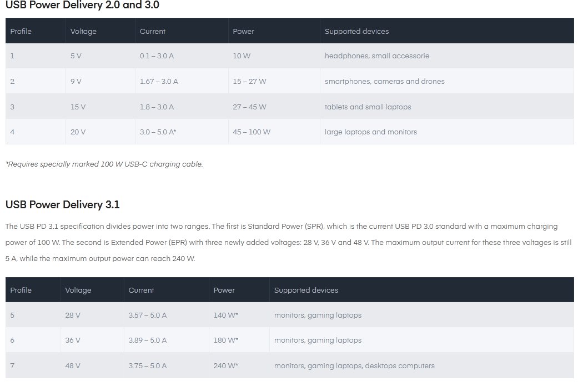Click the 3.0 – 5.0 A* current cell
This screenshot has height=386, width=588.
point(158,132)
